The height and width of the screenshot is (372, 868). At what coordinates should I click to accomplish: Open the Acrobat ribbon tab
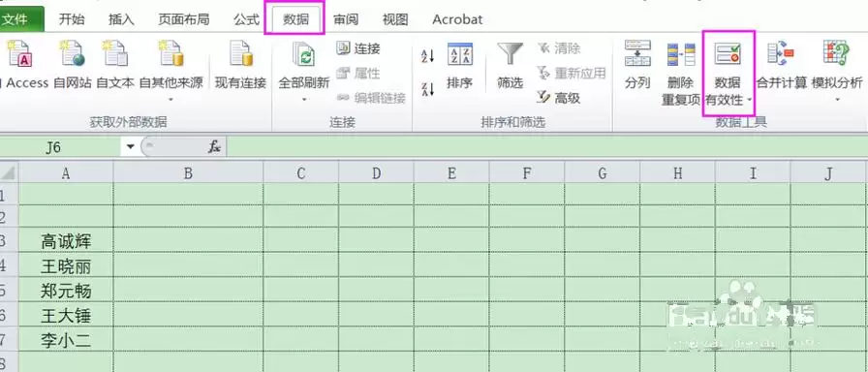[x=457, y=19]
